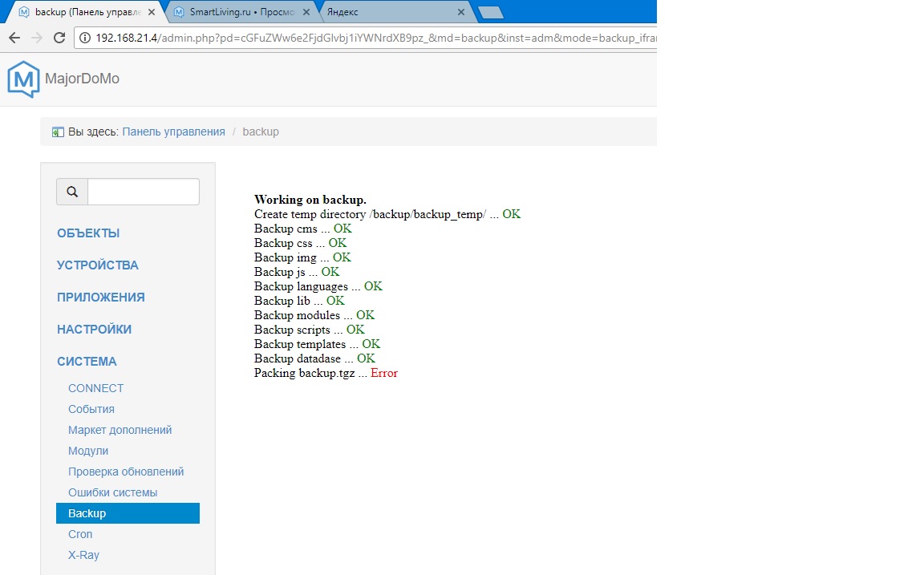The height and width of the screenshot is (575, 924).
Task: Reload the page with the refresh icon
Action: pos(59,38)
